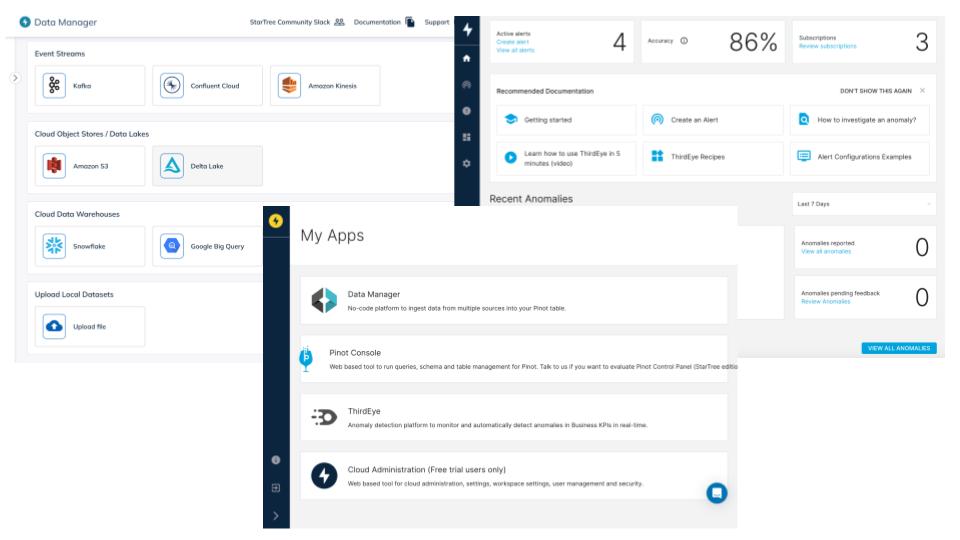This screenshot has width=960, height=540.
Task: Click the info icon in My Apps sidebar
Action: click(x=276, y=460)
